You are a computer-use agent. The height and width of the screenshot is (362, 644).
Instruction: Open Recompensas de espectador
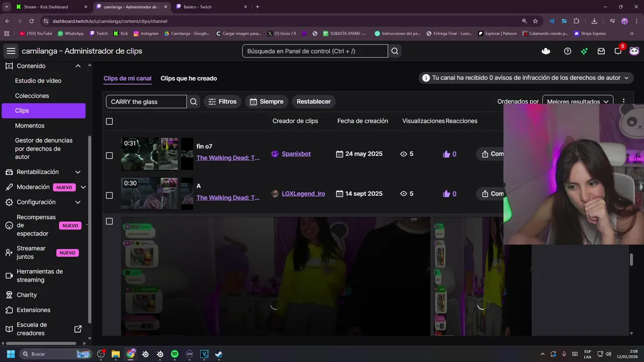[x=36, y=225]
